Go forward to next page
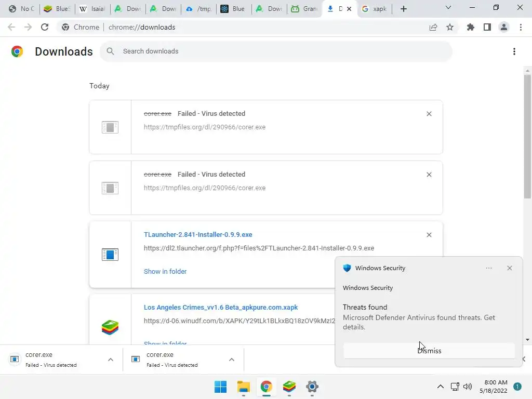Viewport: 532px width, 399px height. [28, 27]
